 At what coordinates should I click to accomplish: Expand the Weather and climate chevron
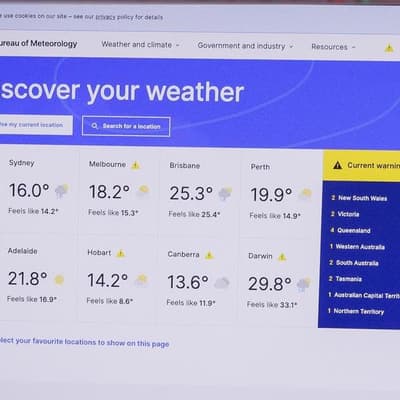click(x=177, y=45)
